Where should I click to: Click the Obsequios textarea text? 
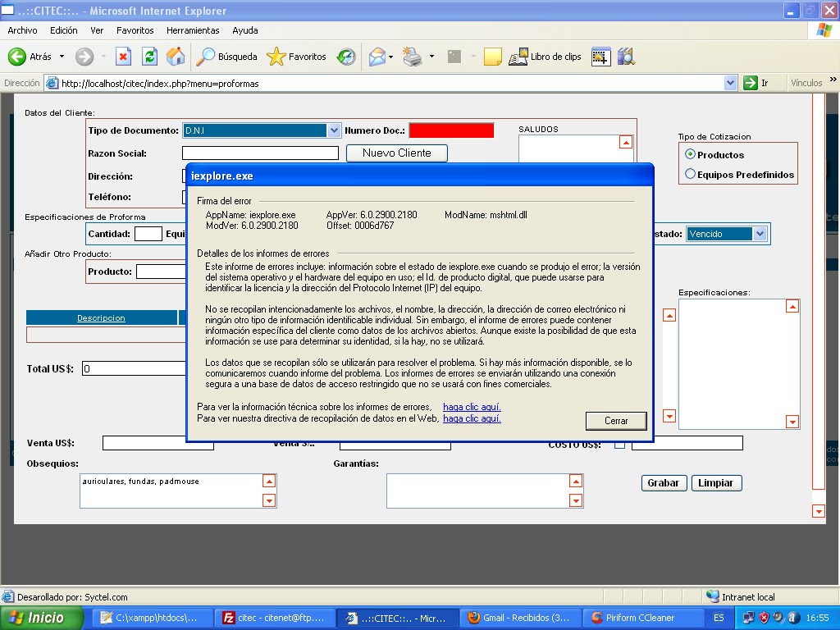[140, 481]
